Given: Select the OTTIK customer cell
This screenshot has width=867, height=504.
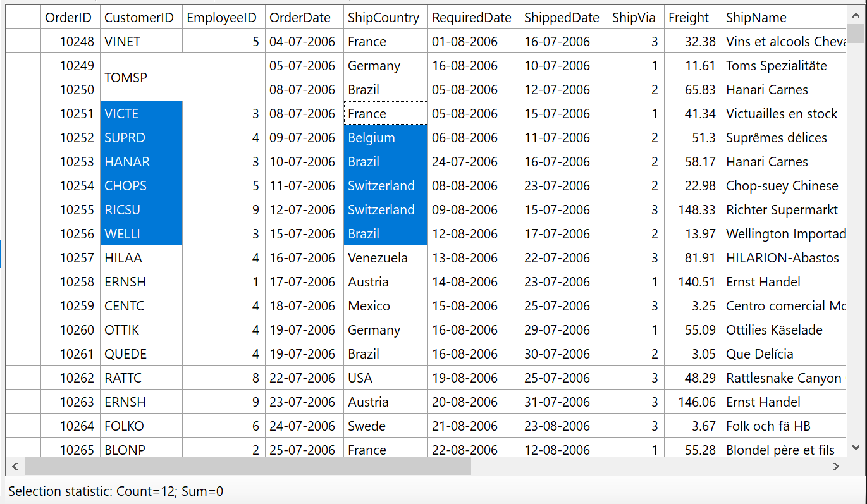Looking at the screenshot, I should (141, 330).
